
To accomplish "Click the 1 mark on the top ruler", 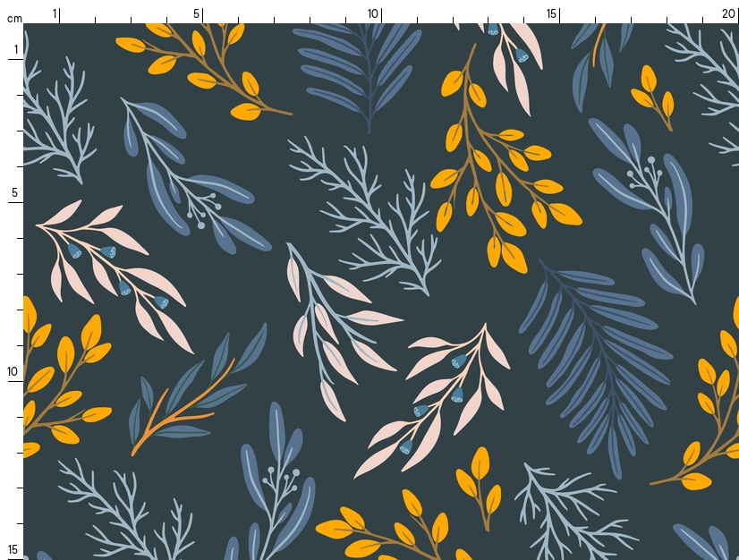I will tap(55, 13).
